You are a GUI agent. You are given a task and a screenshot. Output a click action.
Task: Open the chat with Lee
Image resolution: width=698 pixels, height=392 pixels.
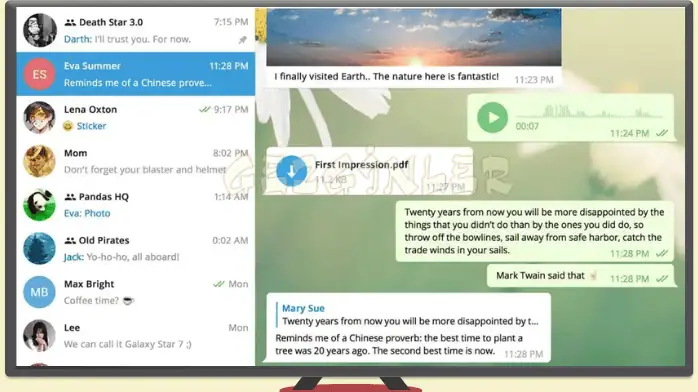click(x=136, y=335)
